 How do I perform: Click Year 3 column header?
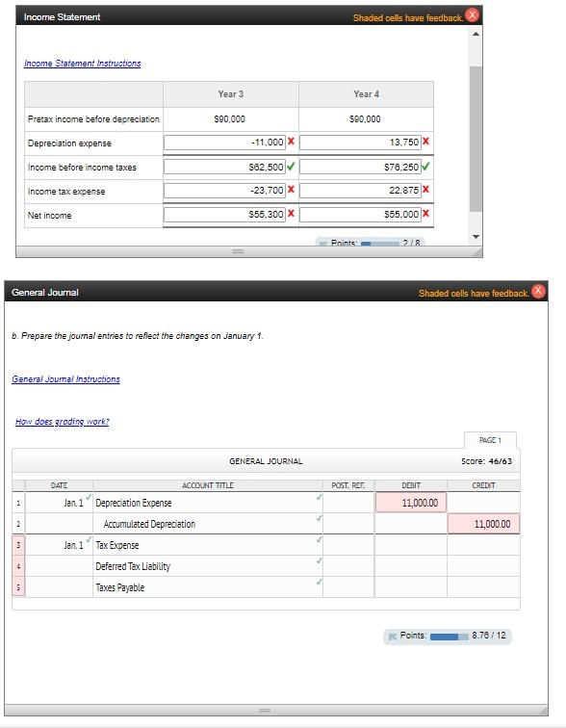(x=231, y=93)
